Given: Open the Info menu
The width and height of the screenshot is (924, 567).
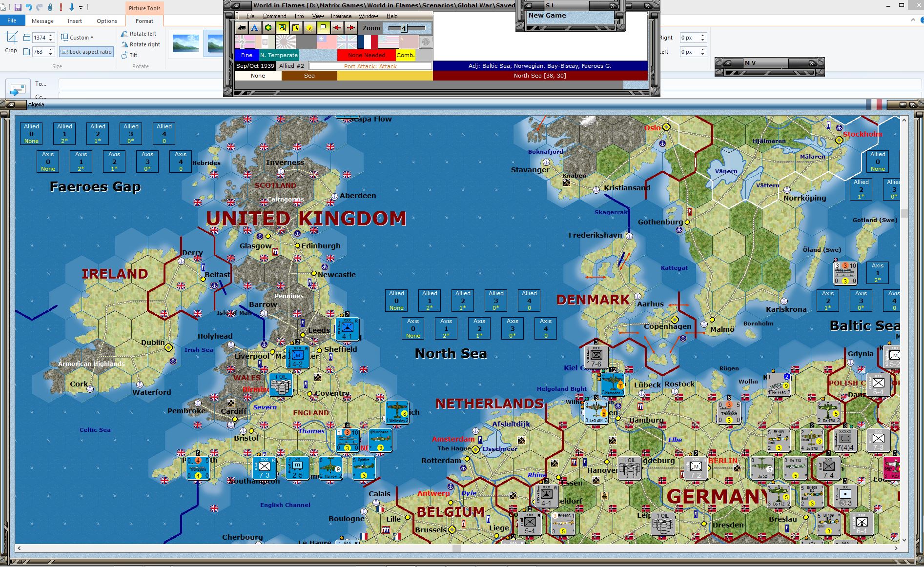Looking at the screenshot, I should [299, 16].
